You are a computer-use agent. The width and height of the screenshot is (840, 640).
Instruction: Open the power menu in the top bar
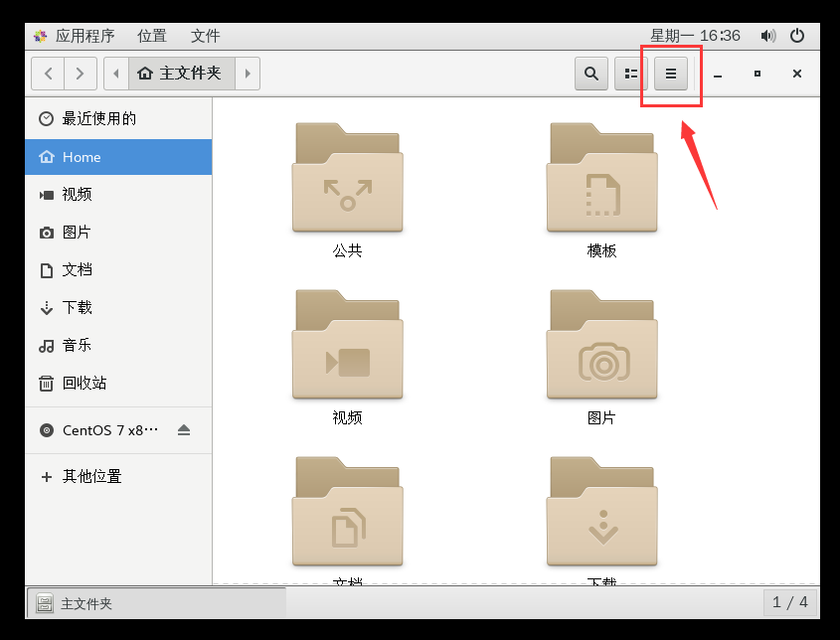[796, 35]
